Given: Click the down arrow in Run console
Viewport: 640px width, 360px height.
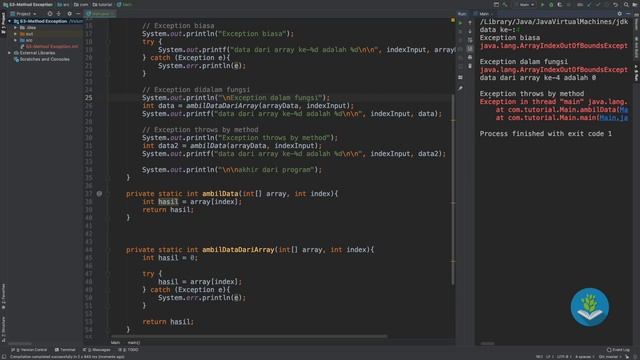Looking at the screenshot, I should click(470, 31).
